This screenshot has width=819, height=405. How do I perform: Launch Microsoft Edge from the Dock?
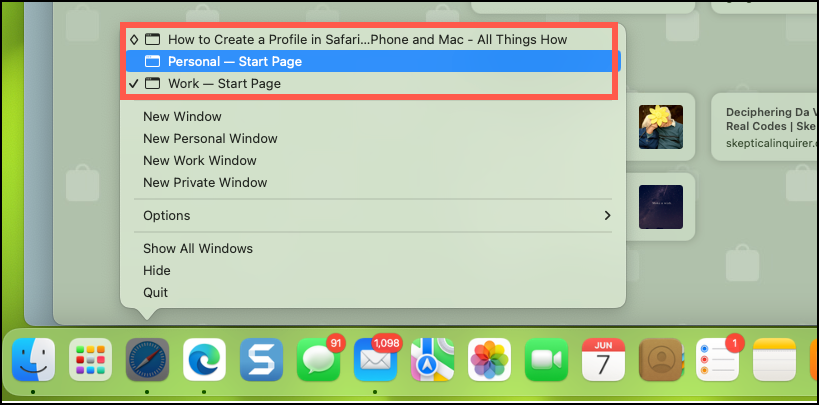[204, 359]
